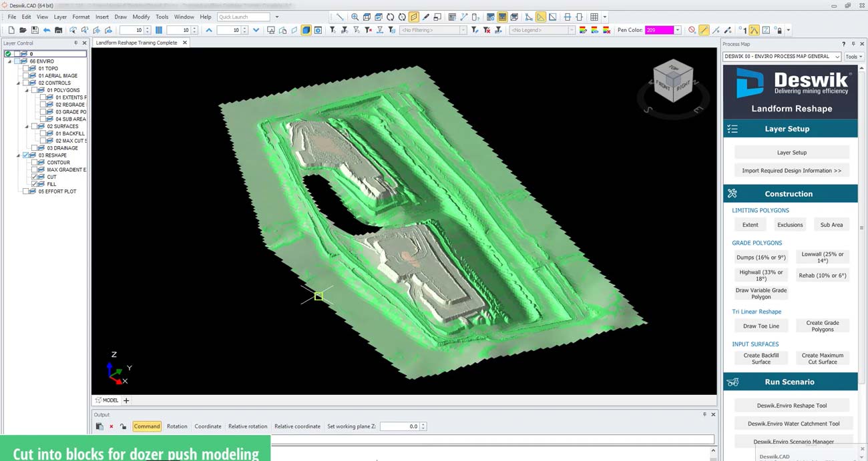Open the Modify menu
The height and width of the screenshot is (461, 868).
141,17
